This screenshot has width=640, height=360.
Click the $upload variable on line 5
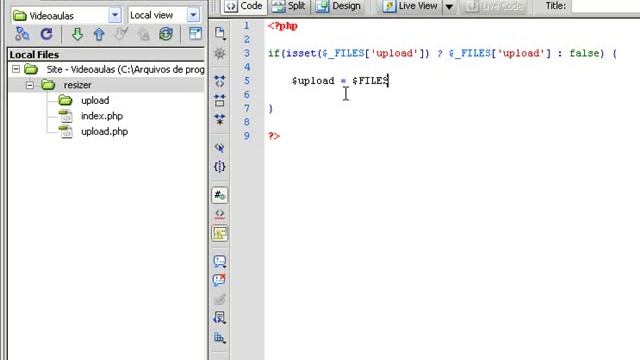(x=313, y=81)
